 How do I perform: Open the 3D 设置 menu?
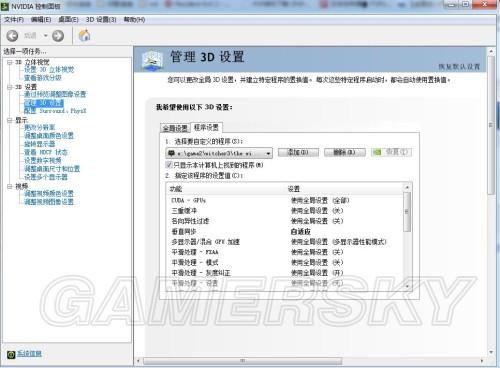click(x=101, y=20)
